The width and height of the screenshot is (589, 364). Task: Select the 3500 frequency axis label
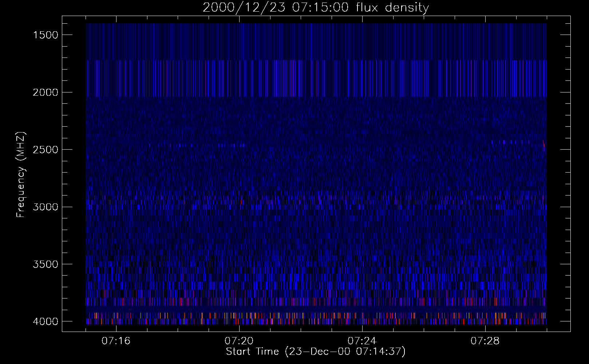pyautogui.click(x=46, y=264)
